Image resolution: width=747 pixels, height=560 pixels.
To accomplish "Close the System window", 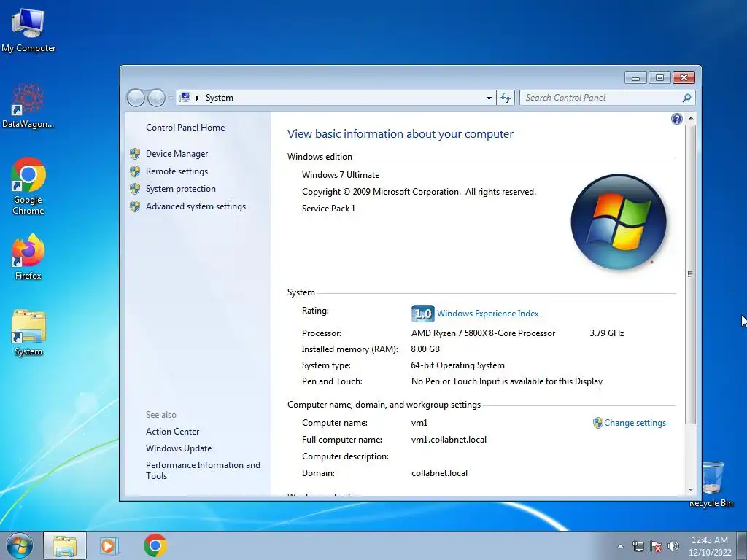I will click(x=684, y=77).
